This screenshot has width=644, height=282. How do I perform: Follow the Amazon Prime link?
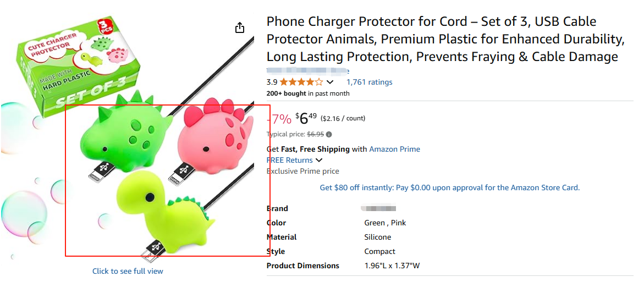(394, 149)
